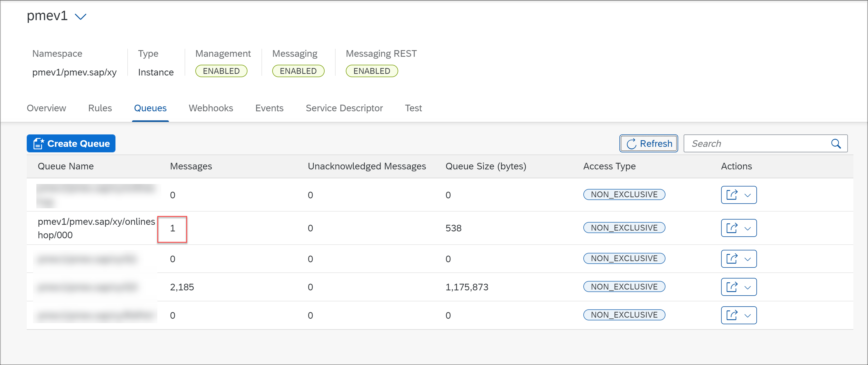
Task: Select queue name pmev1/pmev.sap/xy/onlineshop/000
Action: pos(96,228)
